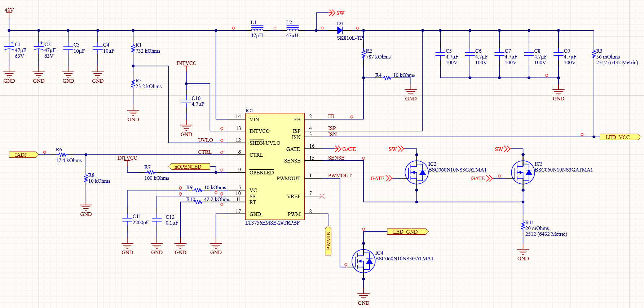Click inductor L2 symbol
This screenshot has width=644, height=308.
(x=292, y=29)
